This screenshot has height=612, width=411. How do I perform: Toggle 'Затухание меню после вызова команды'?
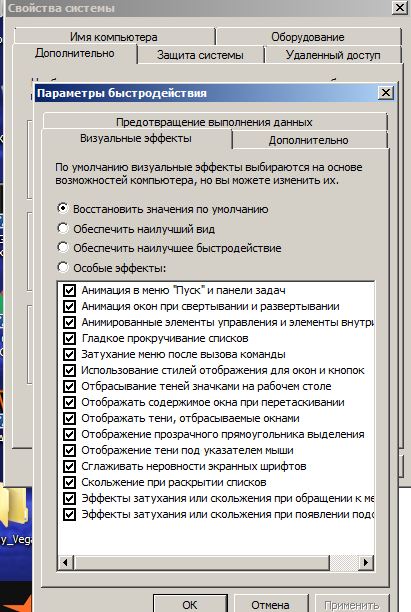pos(69,354)
